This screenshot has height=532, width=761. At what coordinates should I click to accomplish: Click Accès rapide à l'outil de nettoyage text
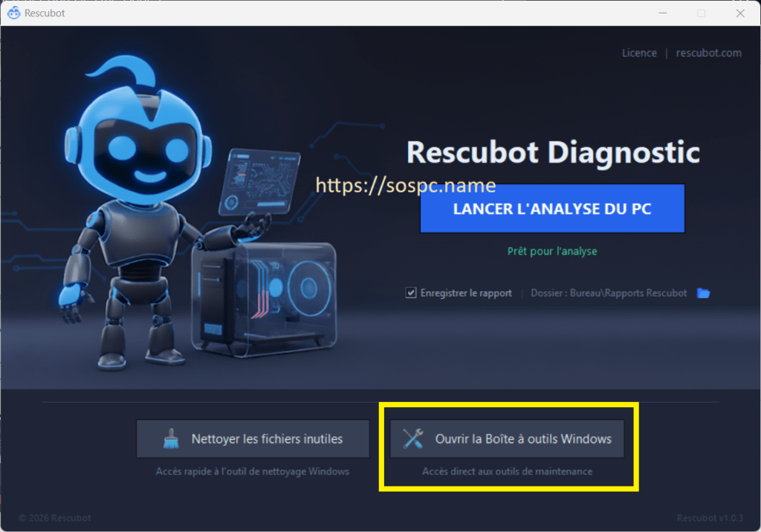[253, 471]
